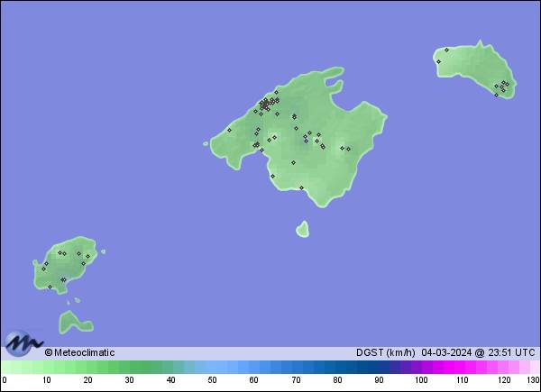Select the southernmost station marker on Menorca
This screenshot has width=541, height=392.
point(496,96)
